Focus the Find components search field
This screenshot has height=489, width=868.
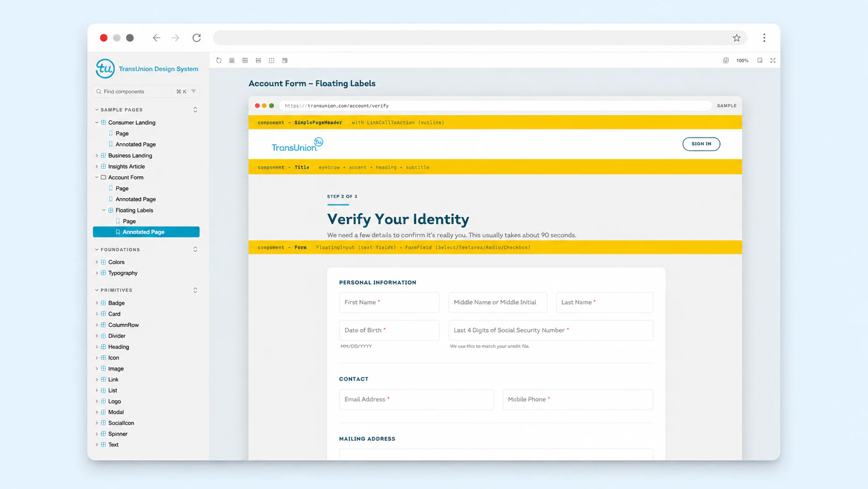click(146, 91)
